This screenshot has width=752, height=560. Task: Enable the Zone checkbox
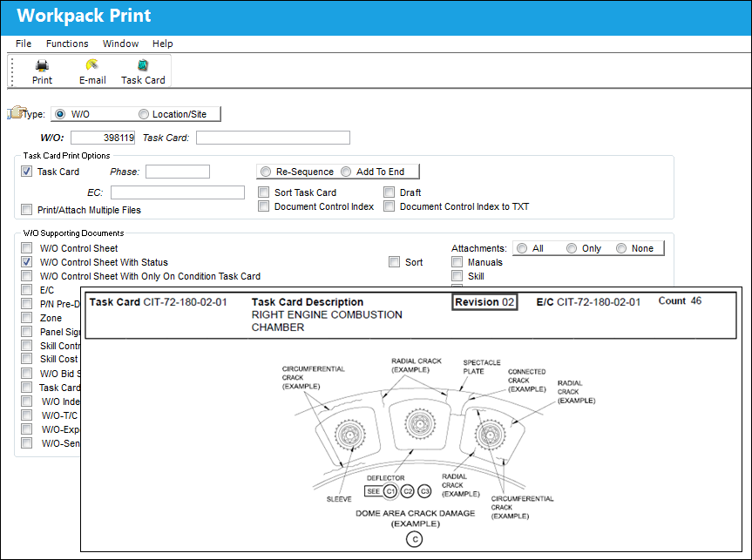pos(27,317)
